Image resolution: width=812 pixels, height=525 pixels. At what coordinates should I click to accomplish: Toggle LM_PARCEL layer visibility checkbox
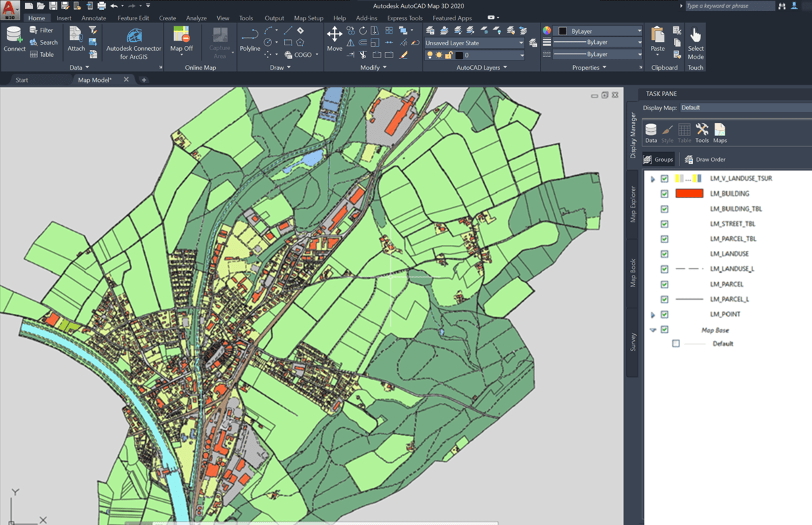(x=664, y=284)
